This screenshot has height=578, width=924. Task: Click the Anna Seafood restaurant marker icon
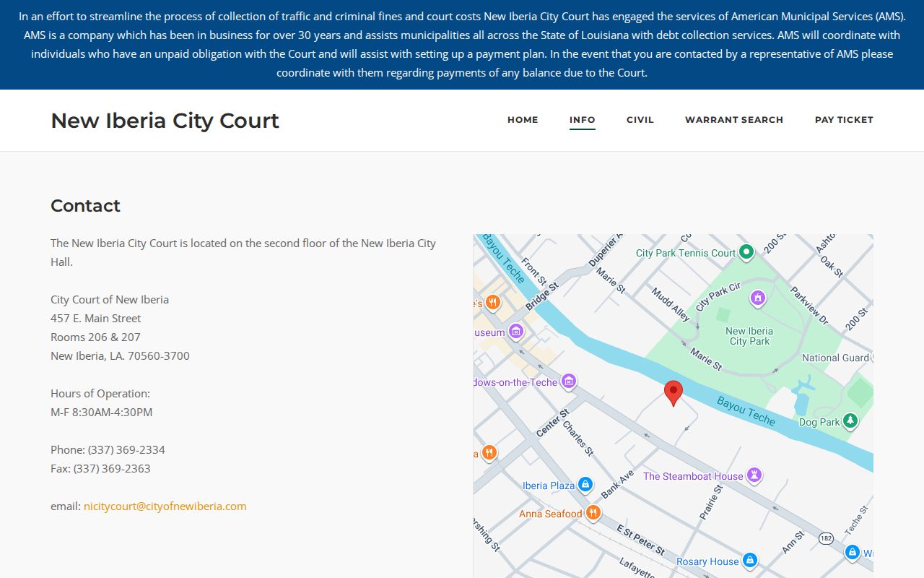click(x=593, y=513)
